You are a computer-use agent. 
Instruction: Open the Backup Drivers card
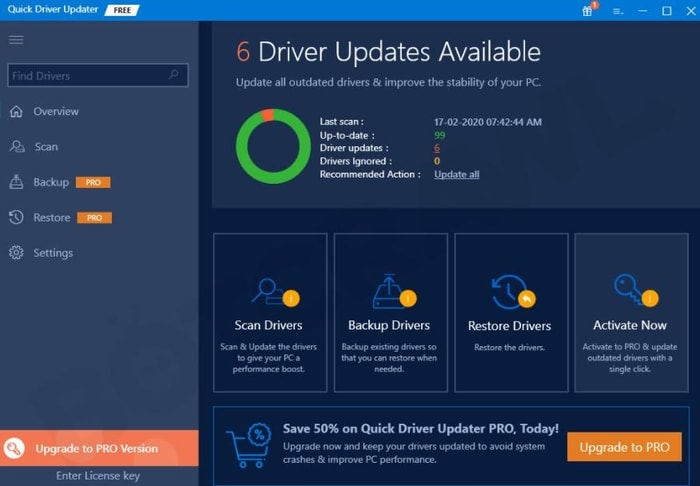391,312
